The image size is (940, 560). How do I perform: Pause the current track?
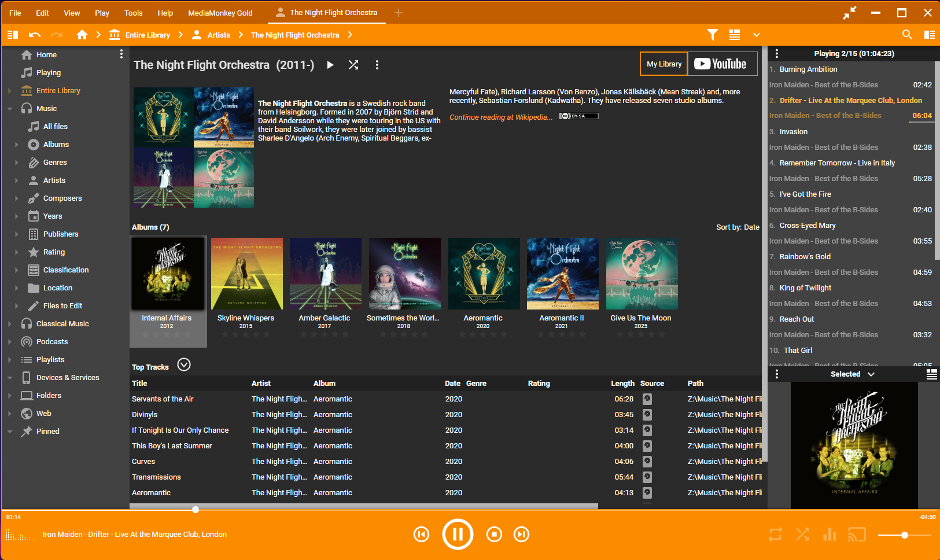[x=458, y=535]
